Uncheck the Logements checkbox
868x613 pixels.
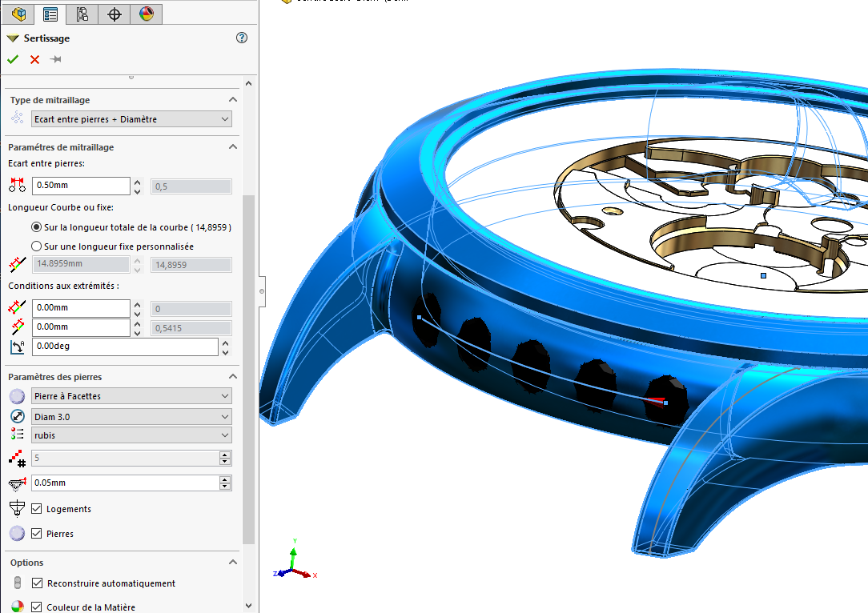tap(37, 509)
